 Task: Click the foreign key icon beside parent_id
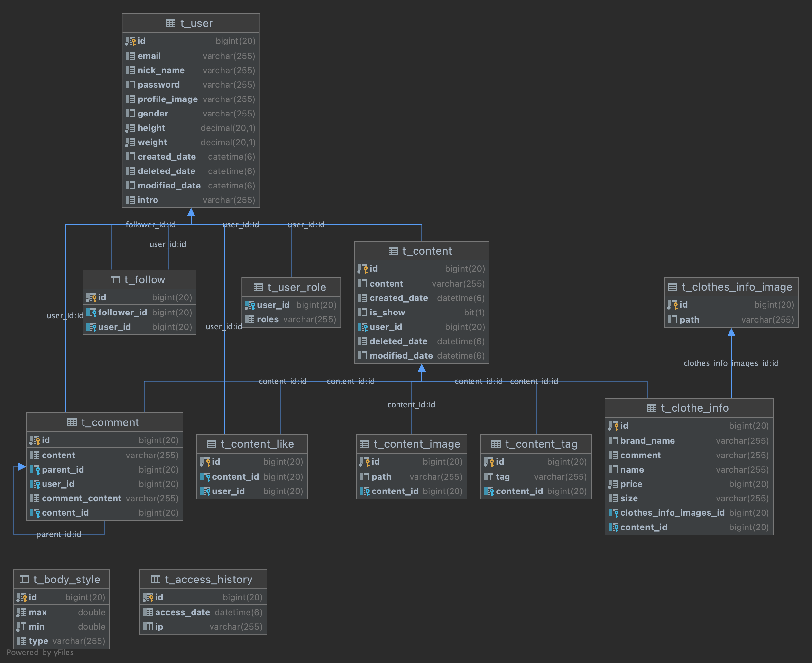click(x=35, y=470)
